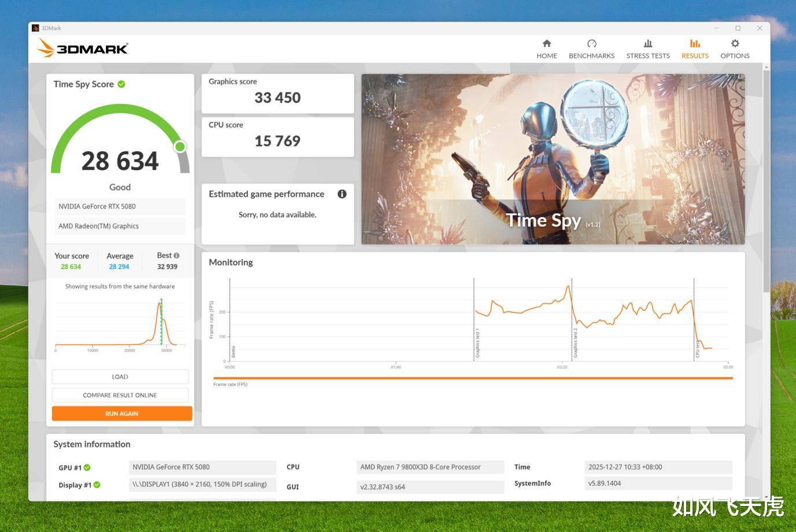Image resolution: width=796 pixels, height=532 pixels.
Task: Click the Graphics test 1 marker in Monitoring chart
Action: (x=477, y=343)
